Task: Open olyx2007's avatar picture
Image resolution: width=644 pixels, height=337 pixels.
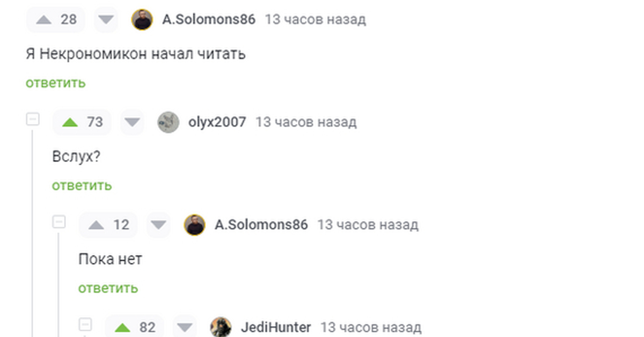Action: coord(168,122)
